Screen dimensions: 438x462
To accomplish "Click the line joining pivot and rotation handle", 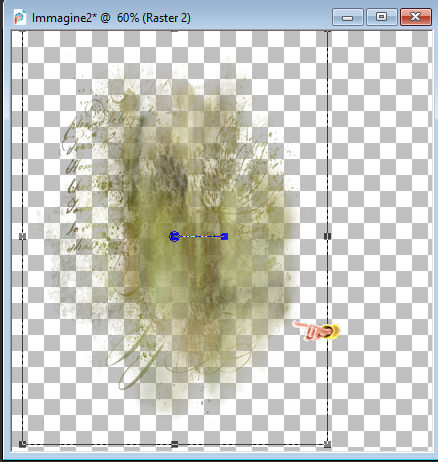I will 200,236.
